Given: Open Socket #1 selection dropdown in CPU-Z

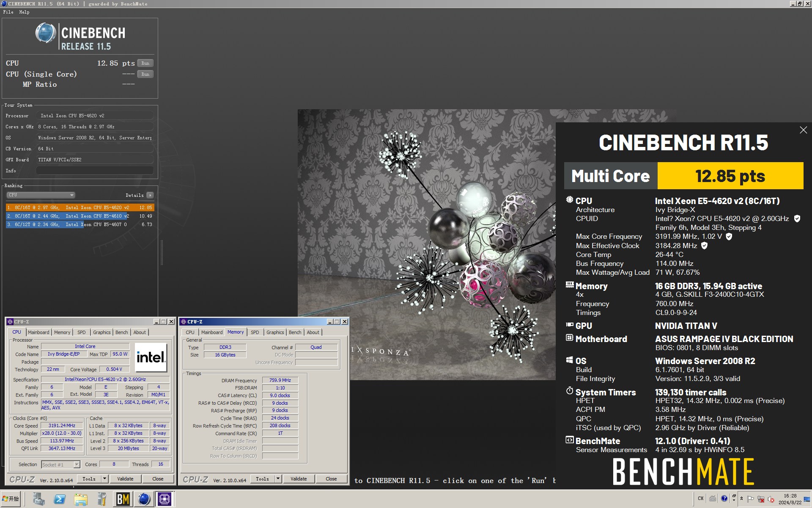Looking at the screenshot, I should 77,464.
